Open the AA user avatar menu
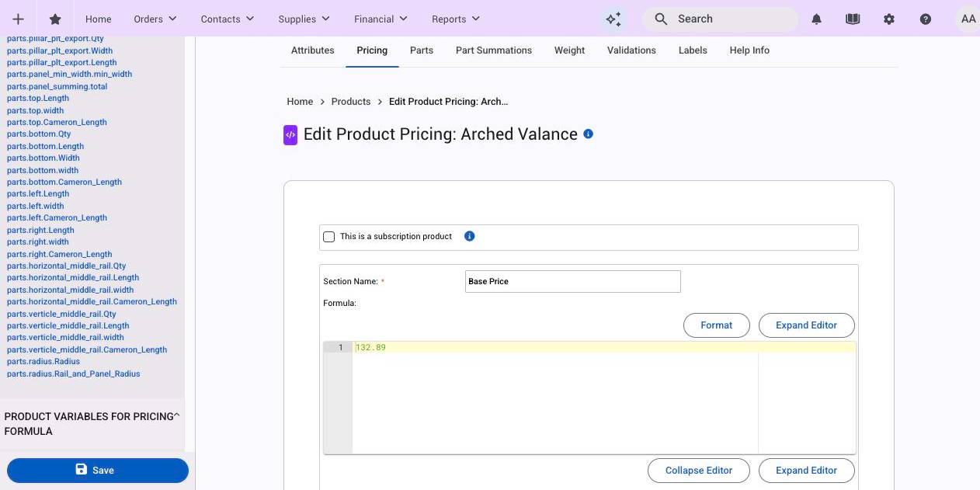This screenshot has width=980, height=490. [x=968, y=19]
